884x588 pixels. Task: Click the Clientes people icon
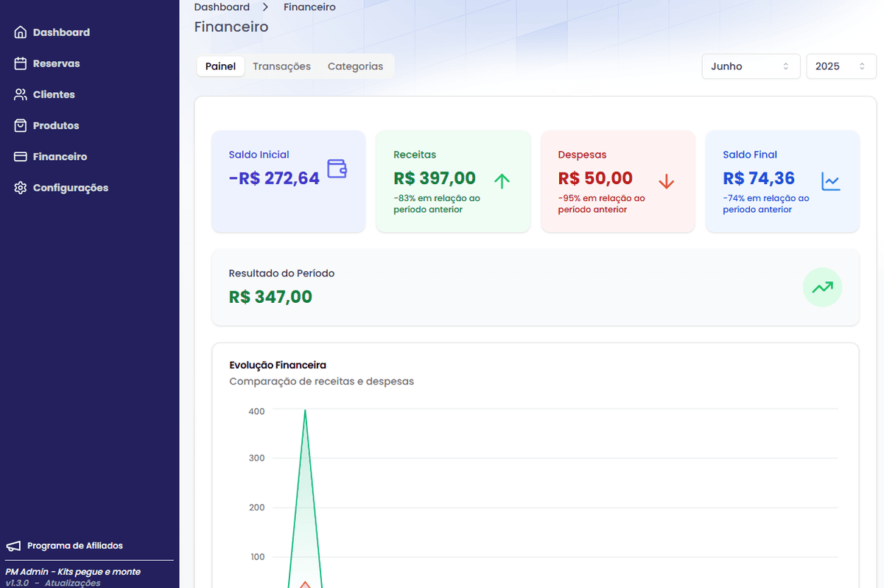(21, 94)
